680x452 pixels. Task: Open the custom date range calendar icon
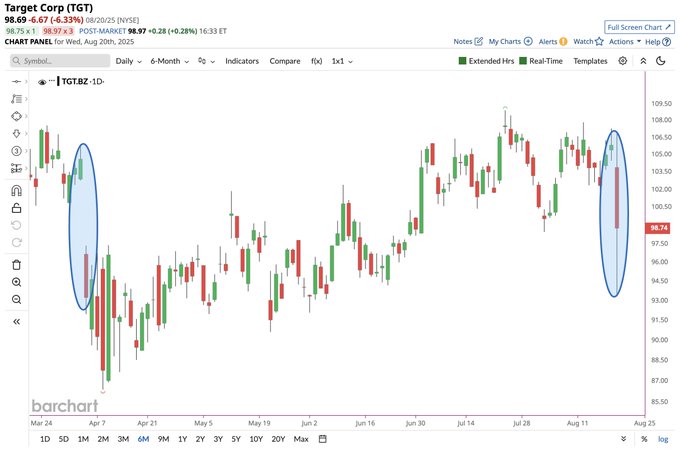(323, 439)
